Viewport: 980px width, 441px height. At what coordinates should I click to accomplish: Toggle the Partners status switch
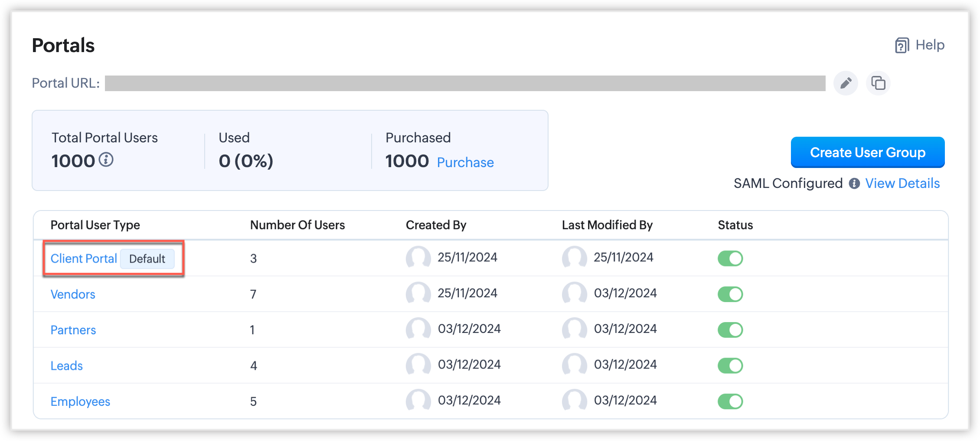coord(730,330)
